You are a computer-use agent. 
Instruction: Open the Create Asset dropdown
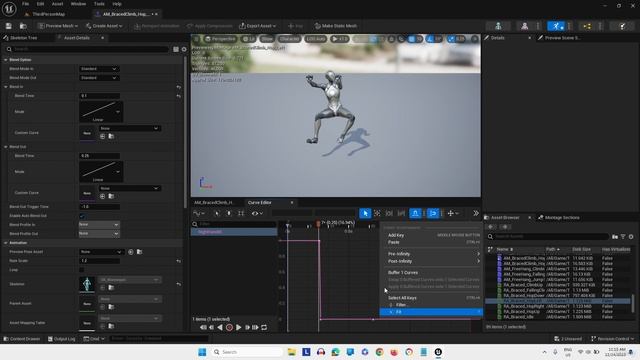104,26
